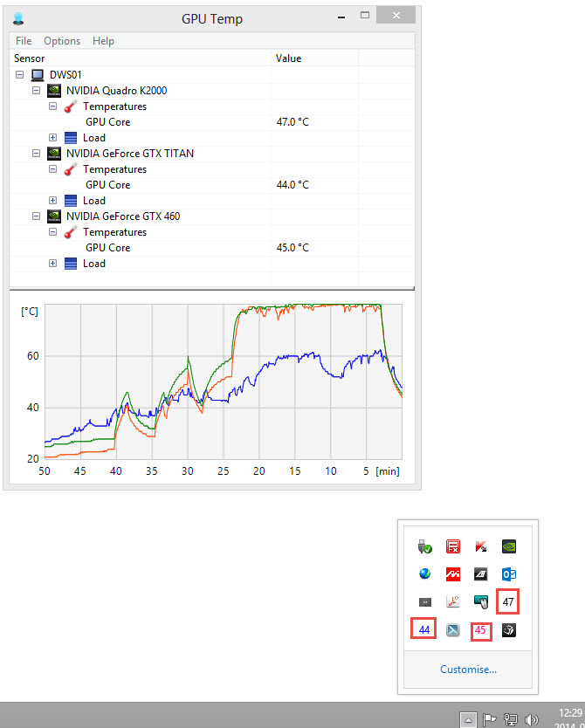Viewport: 585px width, 728px height.
Task: Collapse Temperatures under GeForce GTX TITAN
Action: coord(53,169)
